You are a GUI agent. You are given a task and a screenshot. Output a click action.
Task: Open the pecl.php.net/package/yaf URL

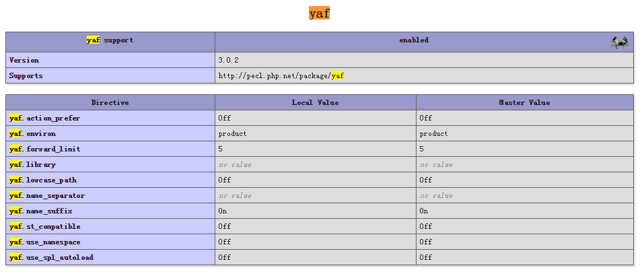tap(281, 75)
